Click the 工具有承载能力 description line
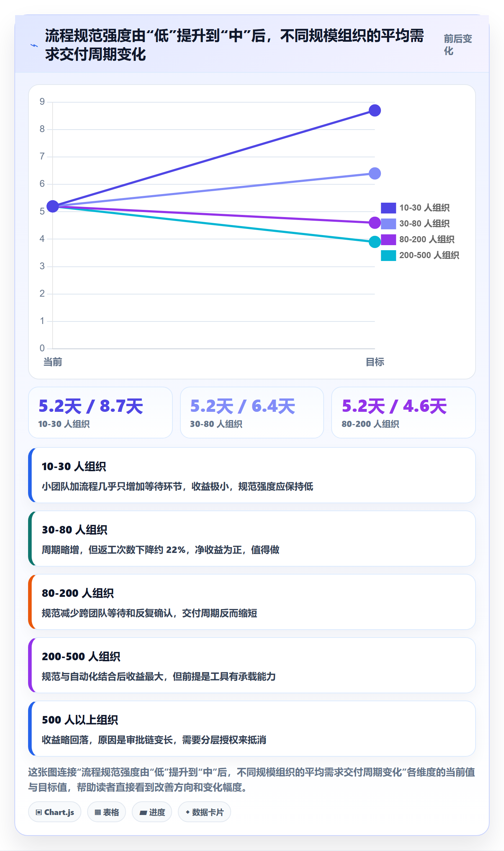504x851 pixels. tap(159, 676)
